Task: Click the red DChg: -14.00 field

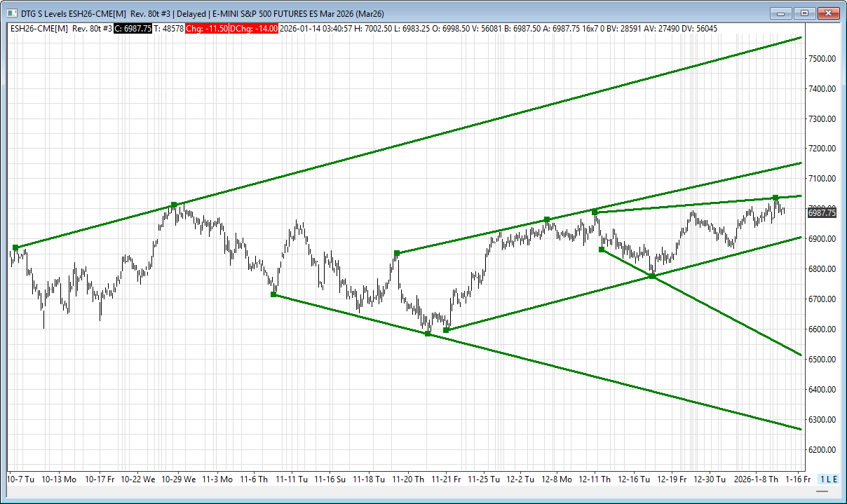Action: click(x=257, y=28)
